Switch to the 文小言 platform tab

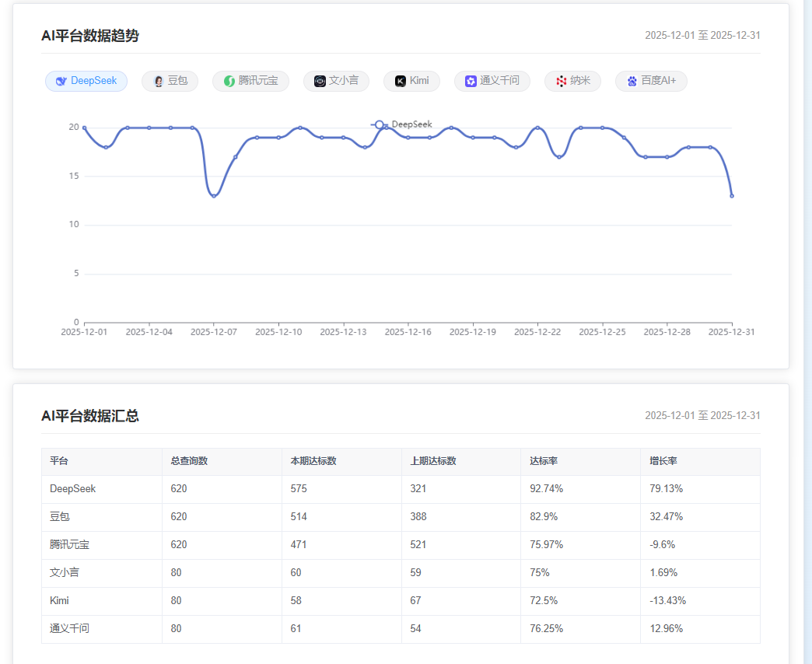pos(336,82)
